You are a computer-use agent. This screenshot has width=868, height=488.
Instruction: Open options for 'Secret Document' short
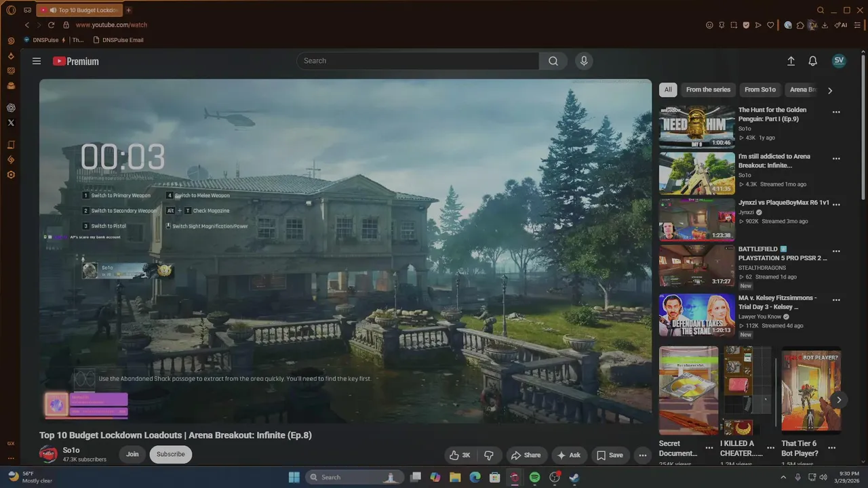coord(709,448)
